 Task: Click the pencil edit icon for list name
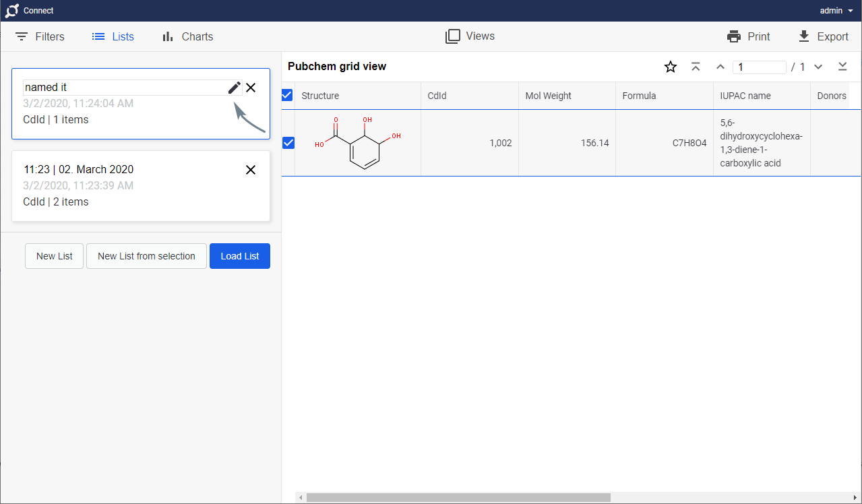click(234, 88)
